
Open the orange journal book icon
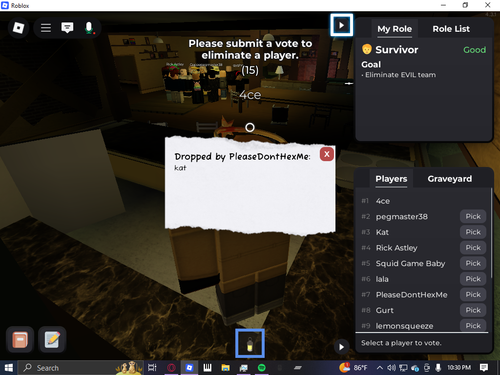[20, 340]
